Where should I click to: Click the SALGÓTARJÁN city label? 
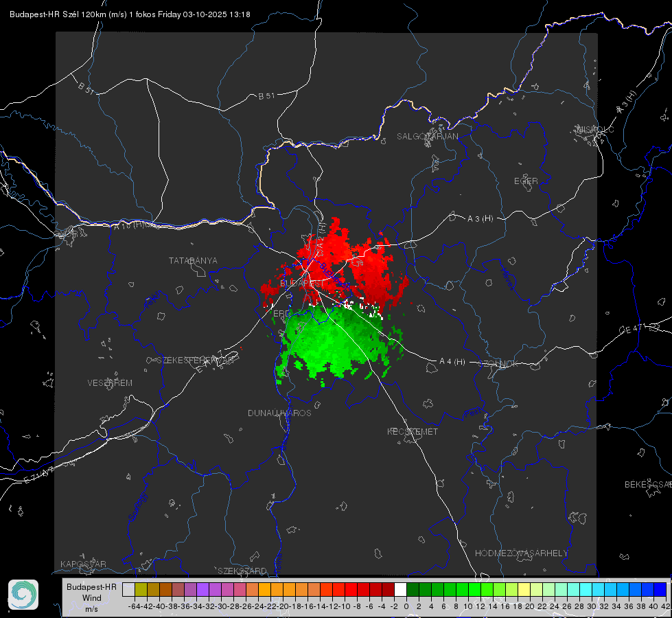pos(427,137)
